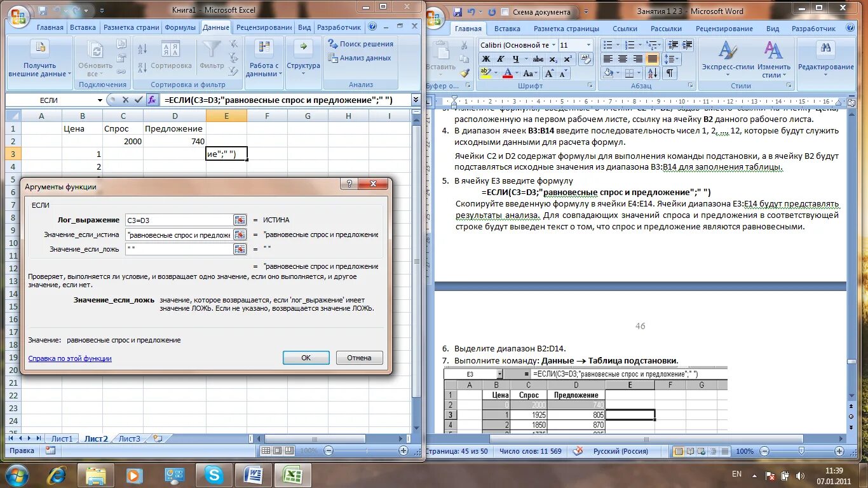
Task: Click Отмена in the function arguments dialog
Action: (359, 358)
